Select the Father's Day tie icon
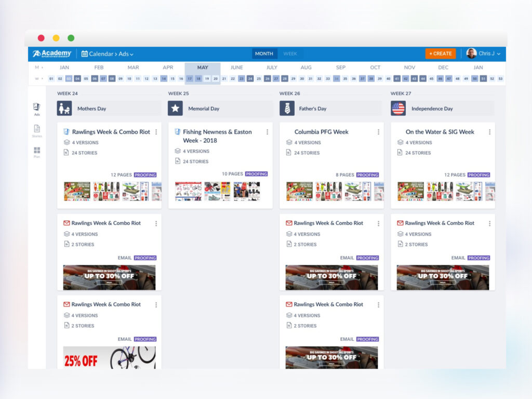The image size is (532, 399). 287,108
